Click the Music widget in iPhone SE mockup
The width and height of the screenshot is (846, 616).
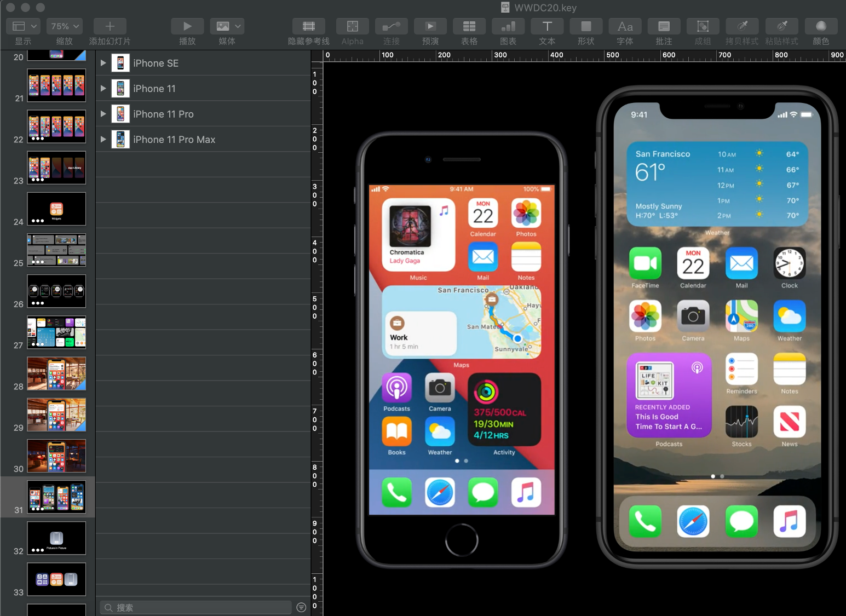click(418, 235)
